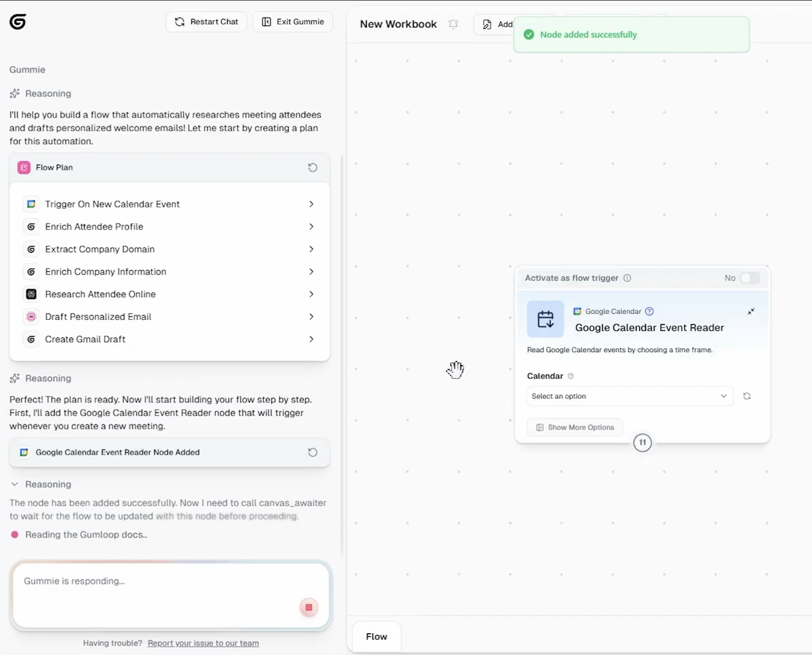
Task: Click AI icon beside Draft Personalized Email
Action: (31, 317)
